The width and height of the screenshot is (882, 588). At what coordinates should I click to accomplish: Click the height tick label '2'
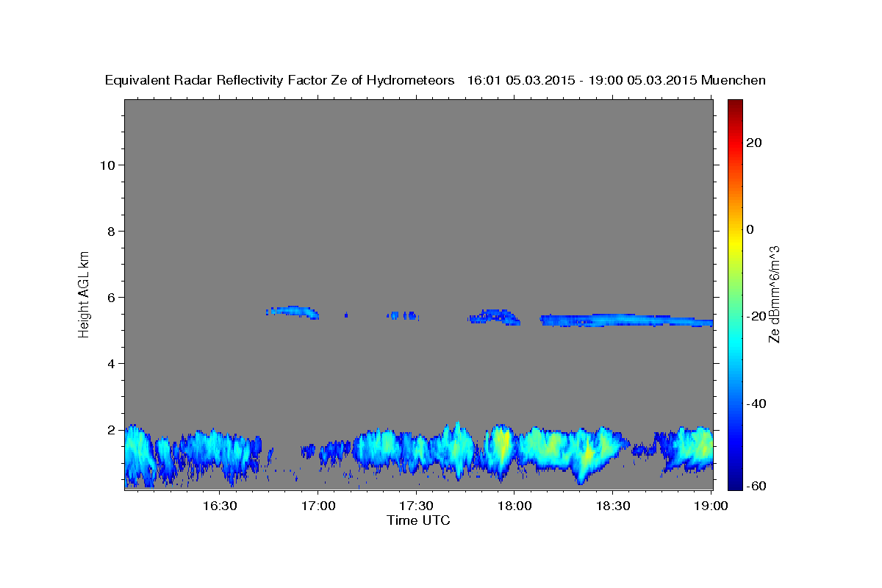(x=110, y=429)
